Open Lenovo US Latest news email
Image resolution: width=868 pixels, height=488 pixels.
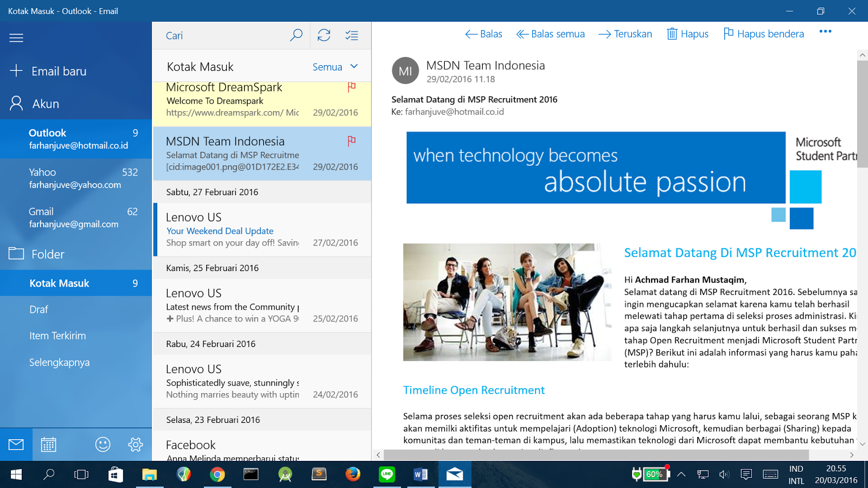[262, 305]
